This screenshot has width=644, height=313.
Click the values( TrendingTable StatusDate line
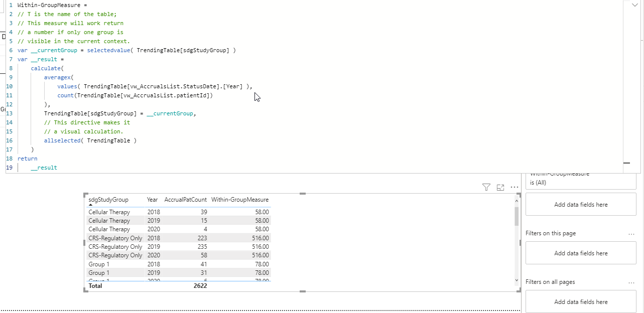155,86
